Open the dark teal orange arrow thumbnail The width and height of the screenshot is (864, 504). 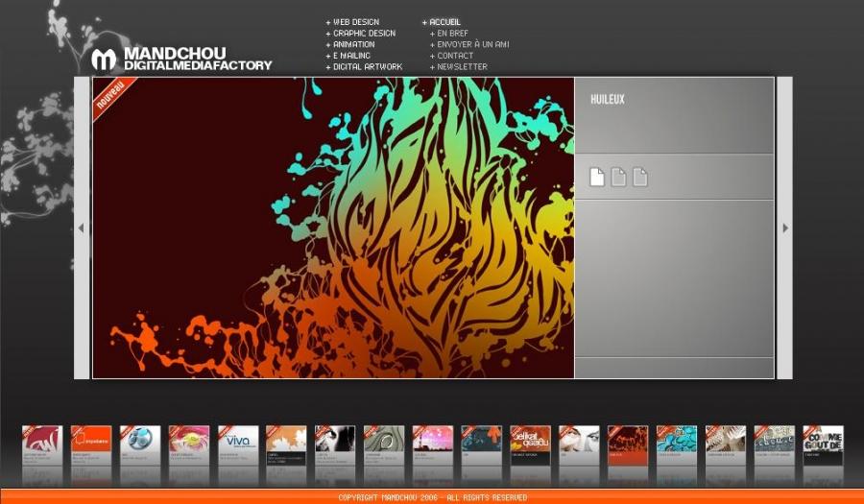pyautogui.click(x=482, y=445)
